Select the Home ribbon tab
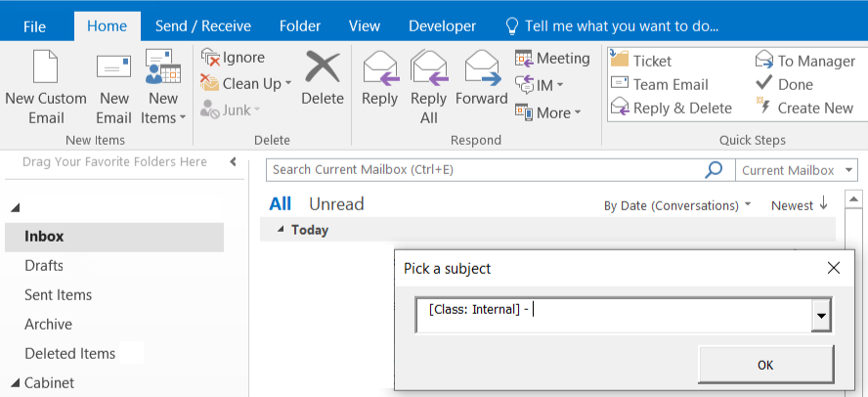This screenshot has height=397, width=868. pos(107,26)
